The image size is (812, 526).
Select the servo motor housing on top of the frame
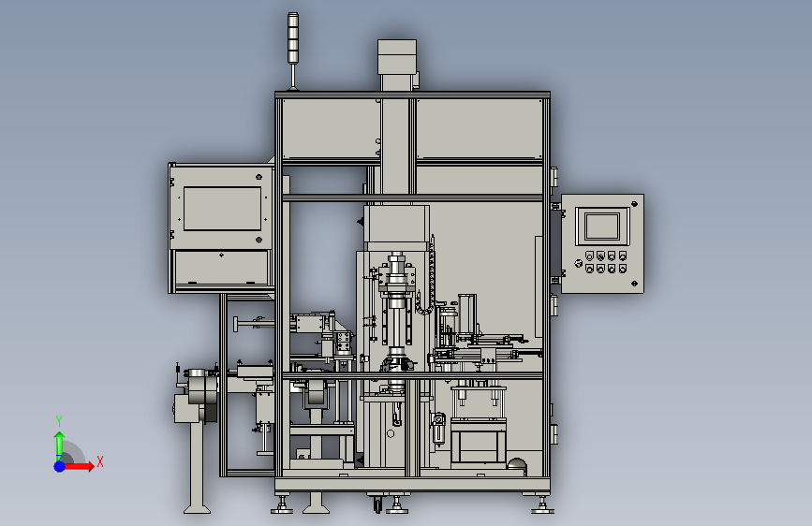[x=397, y=57]
